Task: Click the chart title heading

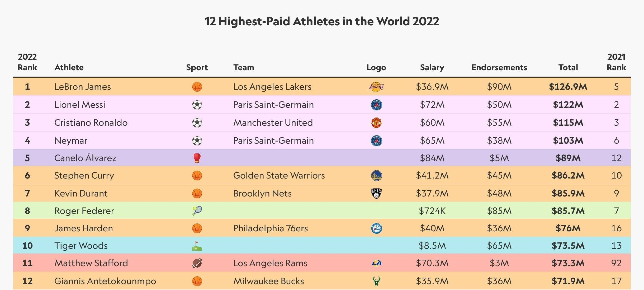Action: 322,21
